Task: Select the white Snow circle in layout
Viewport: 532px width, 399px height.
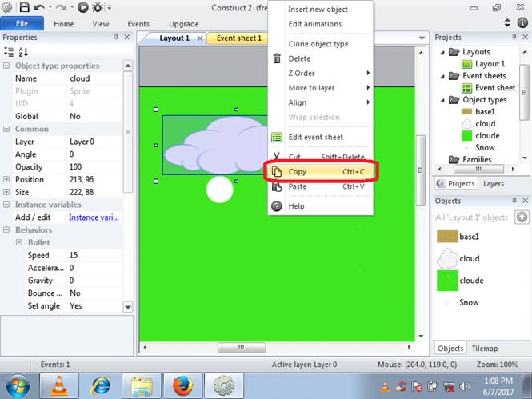Action: (220, 190)
